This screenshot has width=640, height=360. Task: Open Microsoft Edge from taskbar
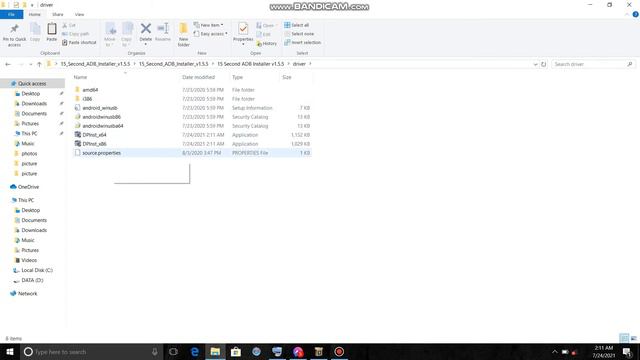pyautogui.click(x=195, y=352)
